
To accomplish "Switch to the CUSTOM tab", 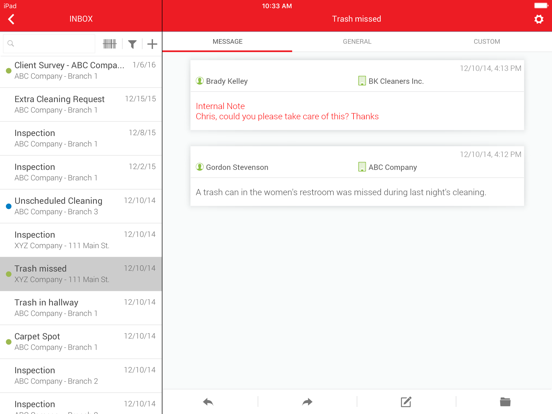I will click(x=487, y=42).
